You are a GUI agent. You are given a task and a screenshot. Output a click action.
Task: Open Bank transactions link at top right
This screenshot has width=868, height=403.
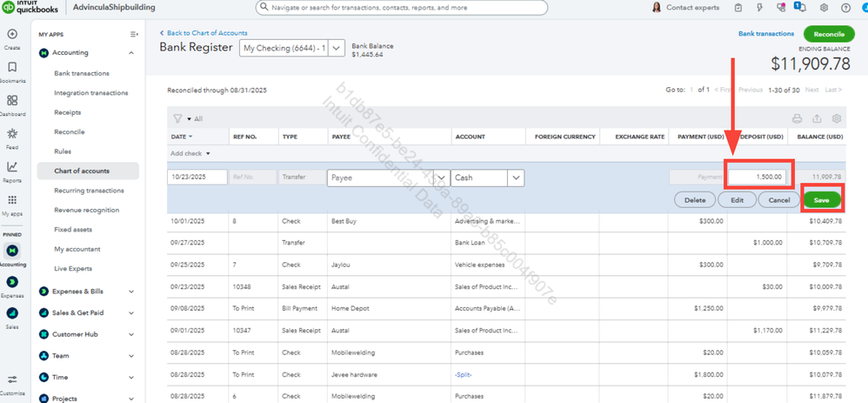coord(765,34)
